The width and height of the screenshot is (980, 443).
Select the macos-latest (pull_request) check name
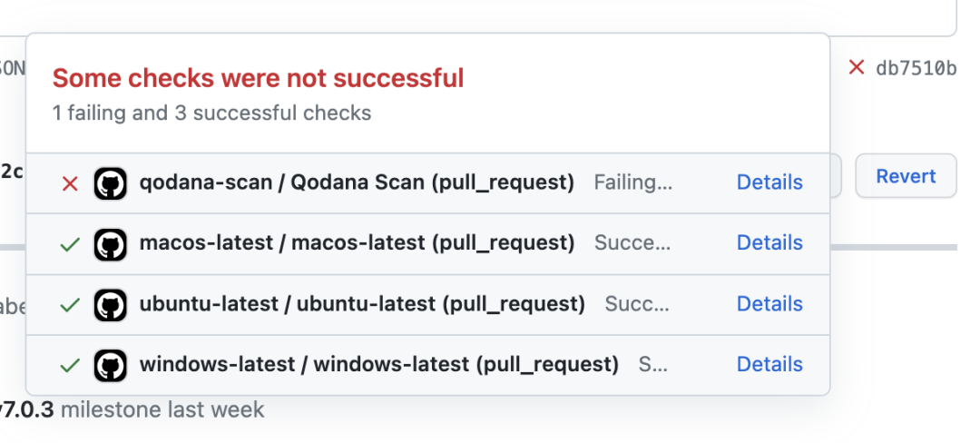click(357, 243)
